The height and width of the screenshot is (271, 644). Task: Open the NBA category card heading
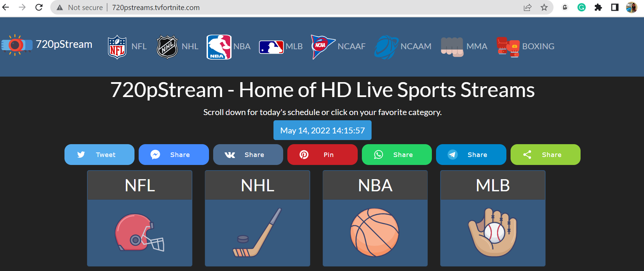(375, 185)
